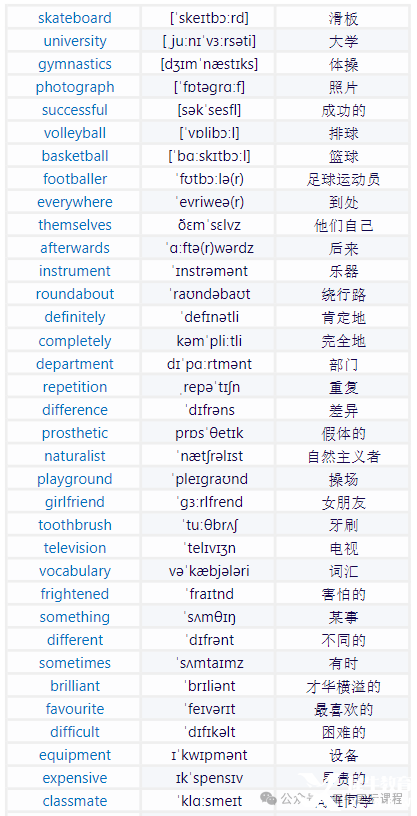Open the 'volleyball' word entry

click(x=74, y=133)
